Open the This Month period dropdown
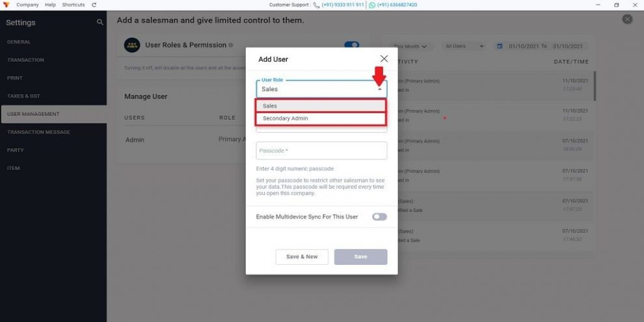The height and width of the screenshot is (322, 644). [410, 46]
